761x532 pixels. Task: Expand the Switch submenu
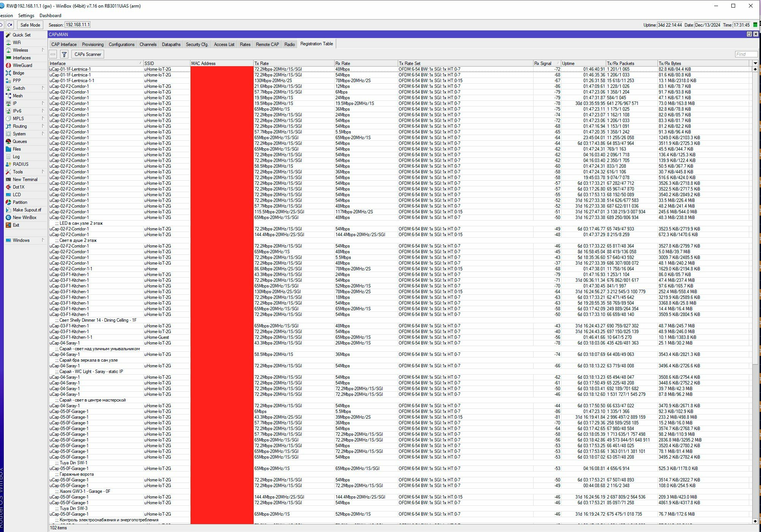click(x=43, y=88)
